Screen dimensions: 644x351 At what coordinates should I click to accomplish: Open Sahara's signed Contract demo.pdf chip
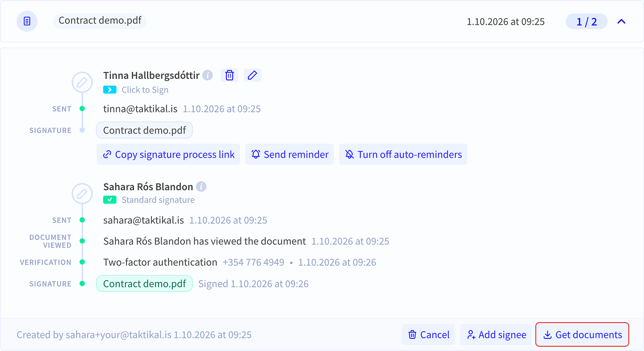click(x=144, y=284)
